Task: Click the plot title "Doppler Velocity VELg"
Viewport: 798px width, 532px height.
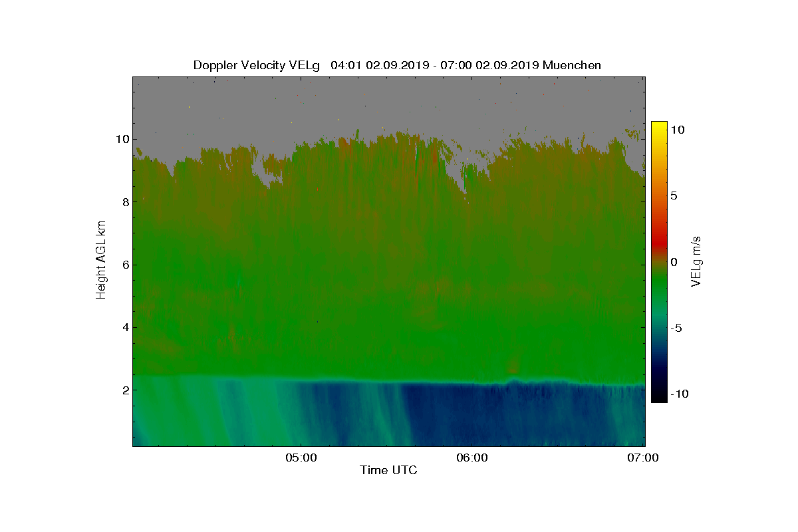Action: (x=257, y=65)
